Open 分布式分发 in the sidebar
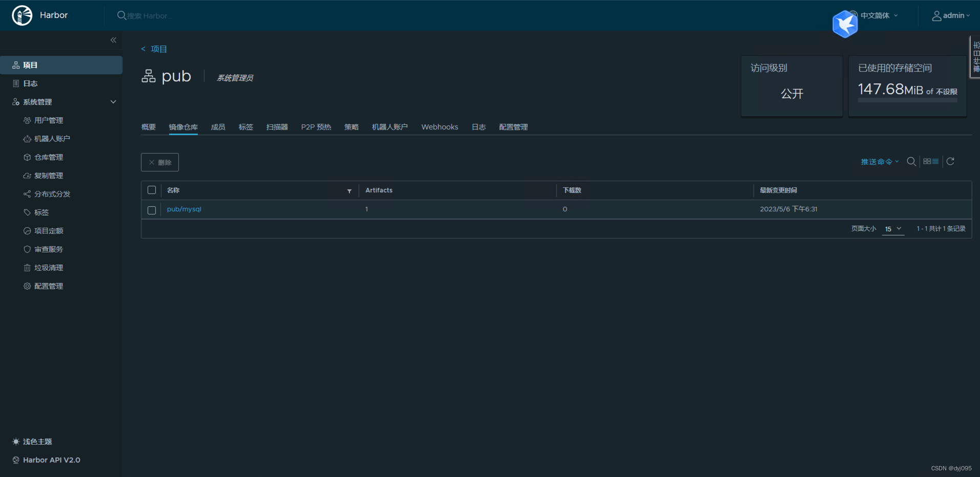 [52, 194]
